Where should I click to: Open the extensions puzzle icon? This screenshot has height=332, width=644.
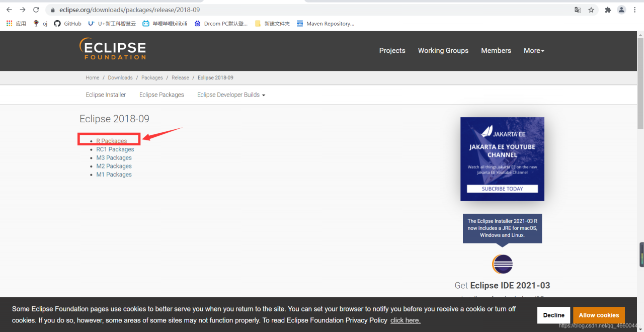pyautogui.click(x=608, y=10)
